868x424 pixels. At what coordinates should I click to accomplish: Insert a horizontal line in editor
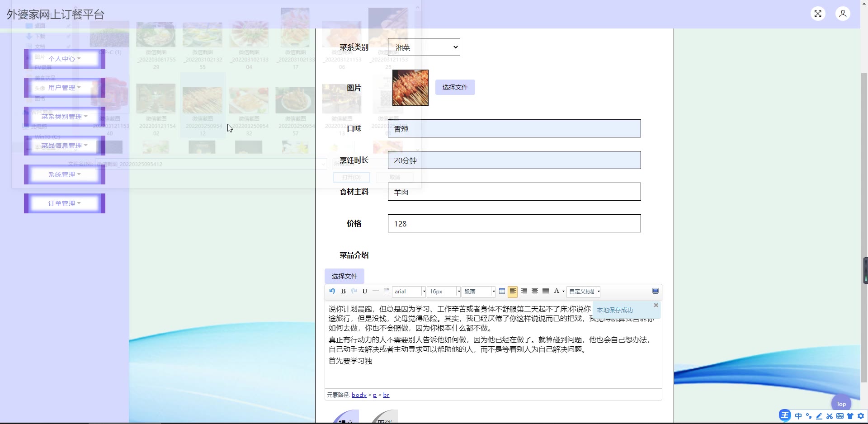376,292
